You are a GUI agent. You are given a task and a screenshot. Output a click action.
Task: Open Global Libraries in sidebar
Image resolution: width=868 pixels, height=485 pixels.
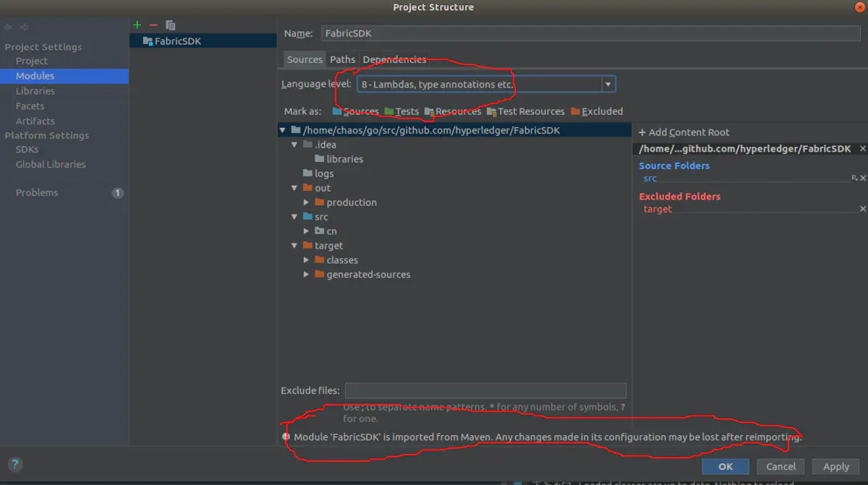pyautogui.click(x=51, y=165)
